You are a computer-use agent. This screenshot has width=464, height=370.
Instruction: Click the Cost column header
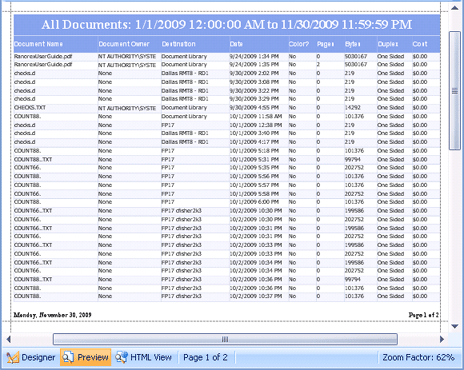pyautogui.click(x=420, y=44)
